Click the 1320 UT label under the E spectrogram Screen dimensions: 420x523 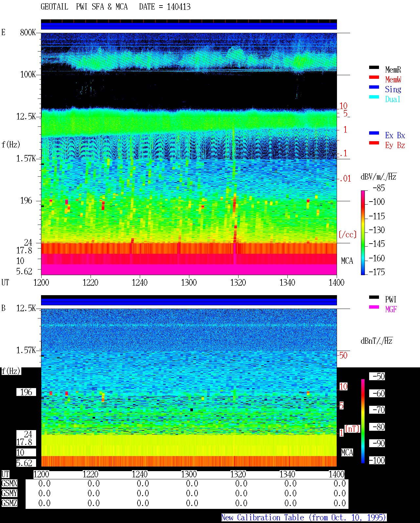pos(238,282)
